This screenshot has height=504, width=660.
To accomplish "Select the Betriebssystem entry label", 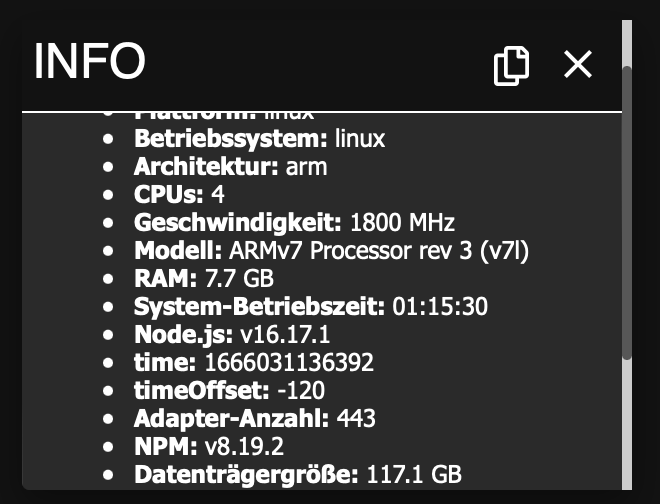I will click(231, 138).
